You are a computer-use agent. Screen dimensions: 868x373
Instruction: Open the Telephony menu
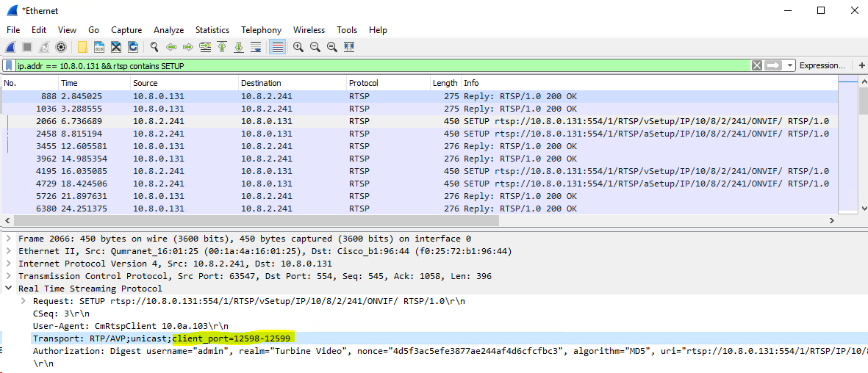pos(261,30)
